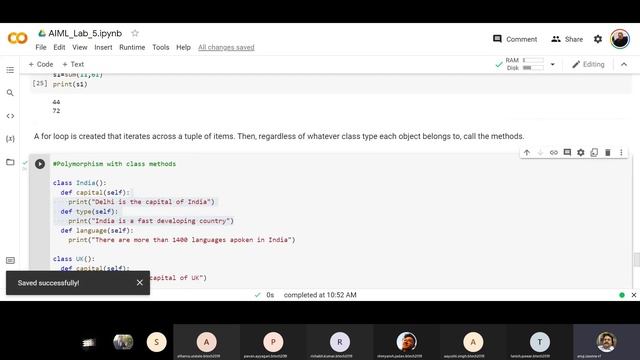
Task: Click the green connection status dot
Action: pyautogui.click(x=622, y=295)
